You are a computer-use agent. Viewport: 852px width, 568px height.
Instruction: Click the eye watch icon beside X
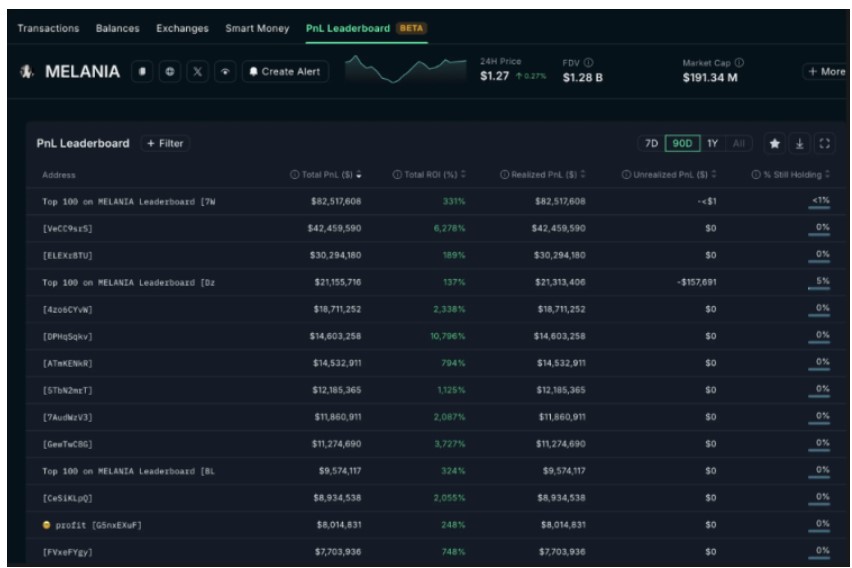225,71
